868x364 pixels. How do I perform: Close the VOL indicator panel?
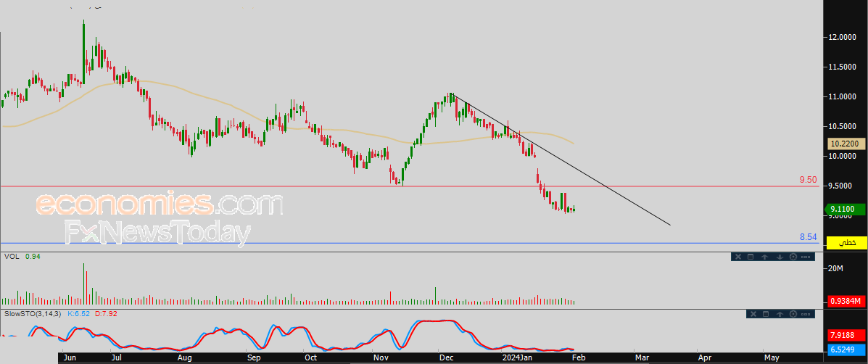[738, 257]
